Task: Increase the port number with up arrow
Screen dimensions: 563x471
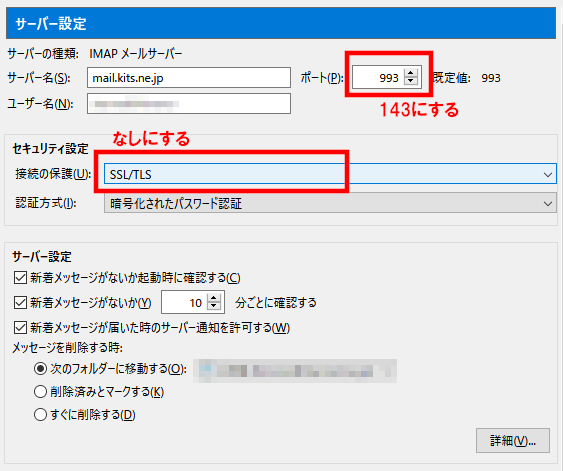Action: [x=410, y=73]
